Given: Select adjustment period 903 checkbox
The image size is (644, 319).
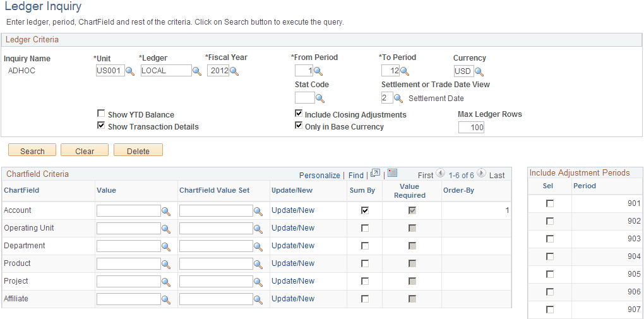Looking at the screenshot, I should click(550, 239).
